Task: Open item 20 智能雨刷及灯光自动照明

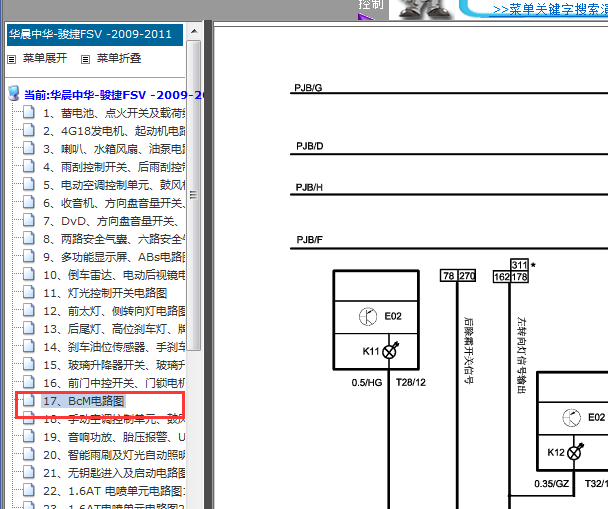Action: coord(114,455)
